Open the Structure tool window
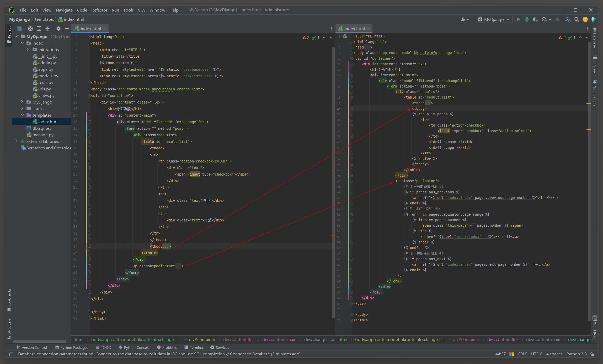Viewport: 603px width, 364px height. pos(9,329)
